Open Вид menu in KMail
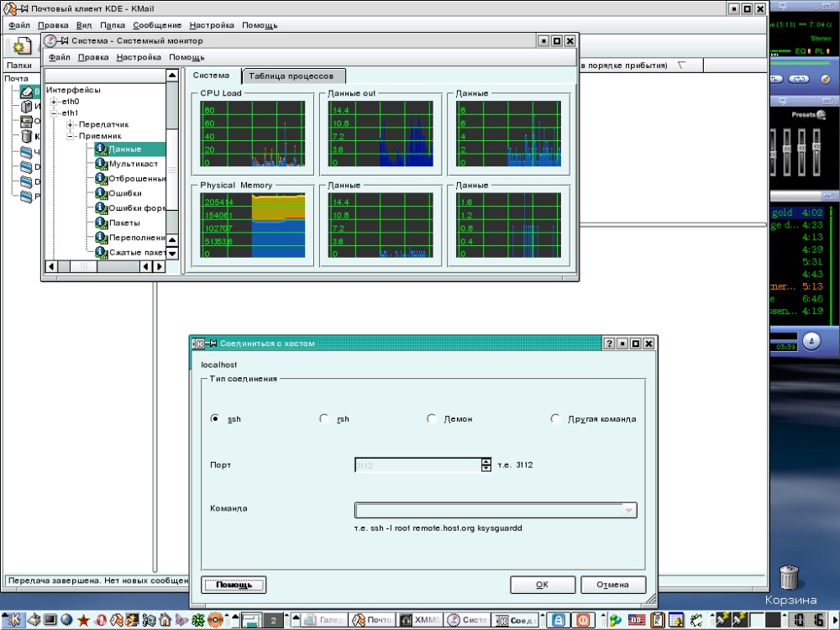The image size is (840, 630). tap(84, 25)
